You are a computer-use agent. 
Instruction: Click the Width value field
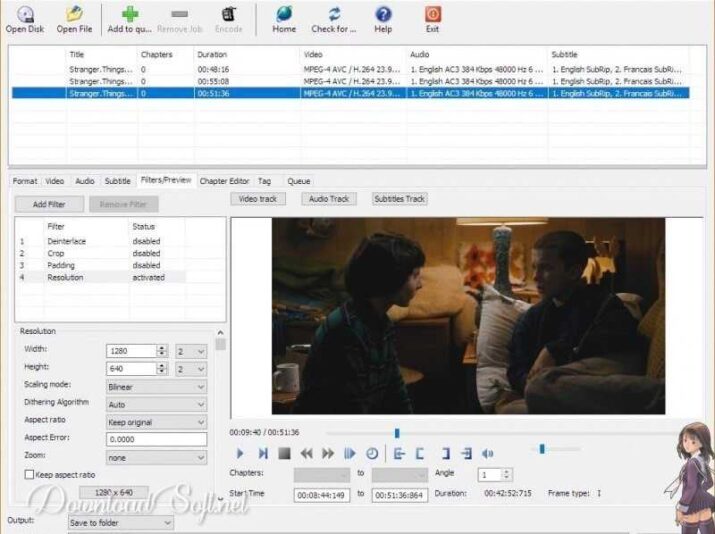pos(131,351)
